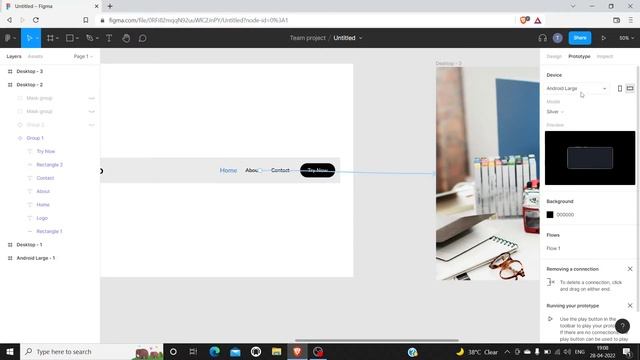This screenshot has width=640, height=360.
Task: Select Flow 1 in Flows section
Action: tap(553, 248)
